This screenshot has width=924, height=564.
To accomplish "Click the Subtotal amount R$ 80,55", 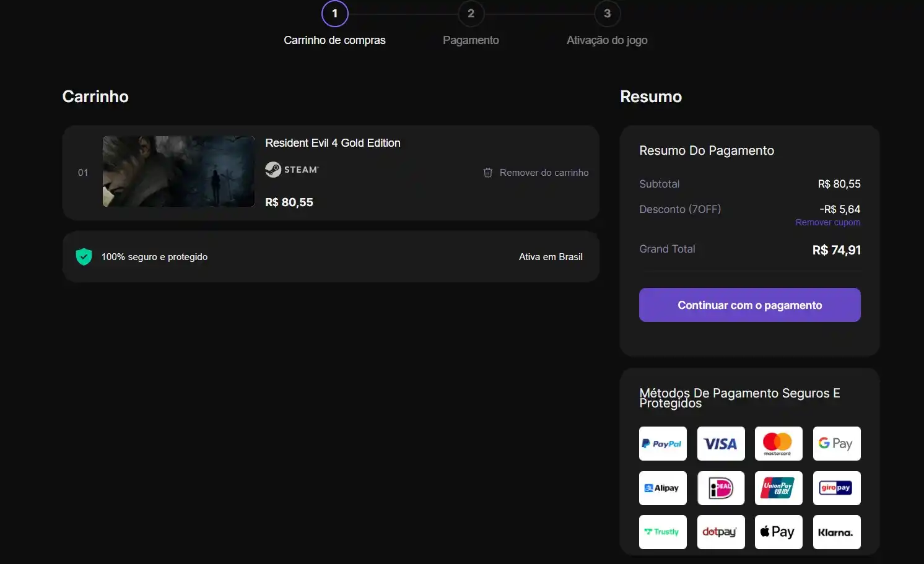I will point(839,184).
